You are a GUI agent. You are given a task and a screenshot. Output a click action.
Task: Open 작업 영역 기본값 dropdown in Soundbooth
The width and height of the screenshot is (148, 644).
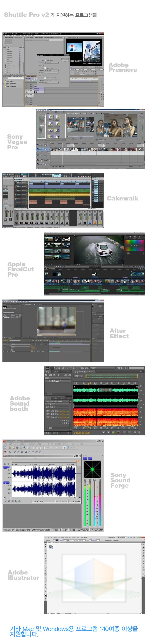click(x=102, y=368)
